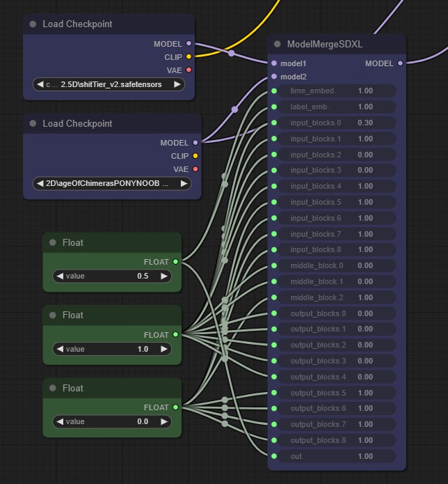
Task: Click the output_blocks.3 input port
Action: 274,361
